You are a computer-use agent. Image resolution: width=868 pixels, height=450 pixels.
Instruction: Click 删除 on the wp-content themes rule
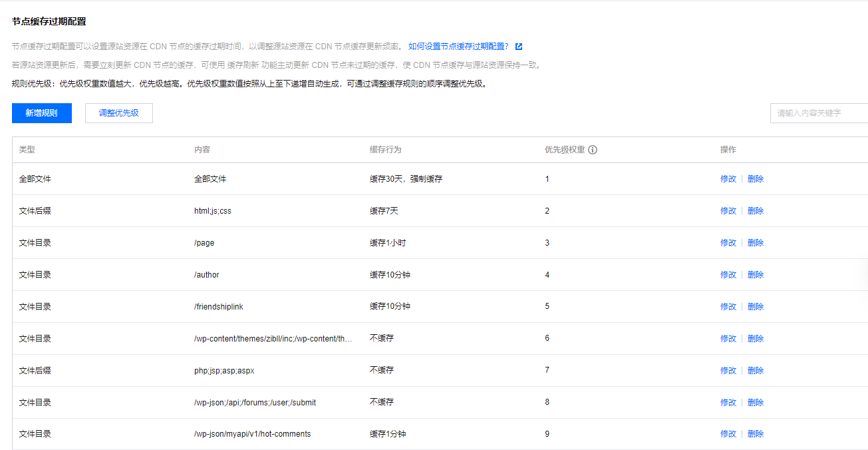click(x=756, y=338)
